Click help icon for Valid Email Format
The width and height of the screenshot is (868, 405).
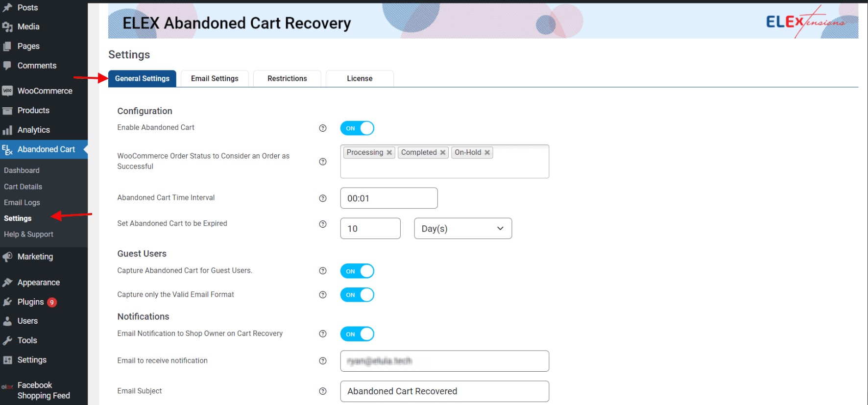tap(323, 295)
